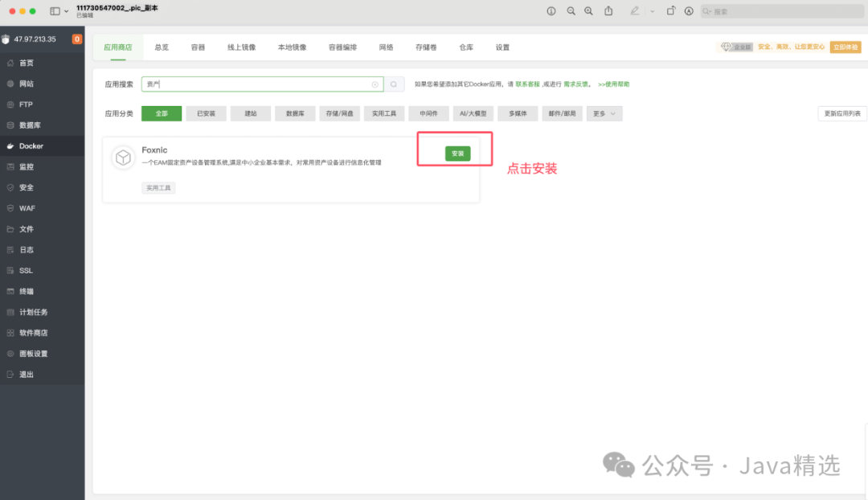
Task: Select the 实用工具 category filter button
Action: point(384,113)
